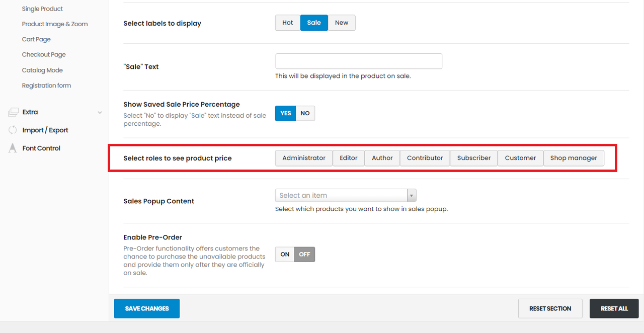Click the Extra section stack icon

(13, 112)
